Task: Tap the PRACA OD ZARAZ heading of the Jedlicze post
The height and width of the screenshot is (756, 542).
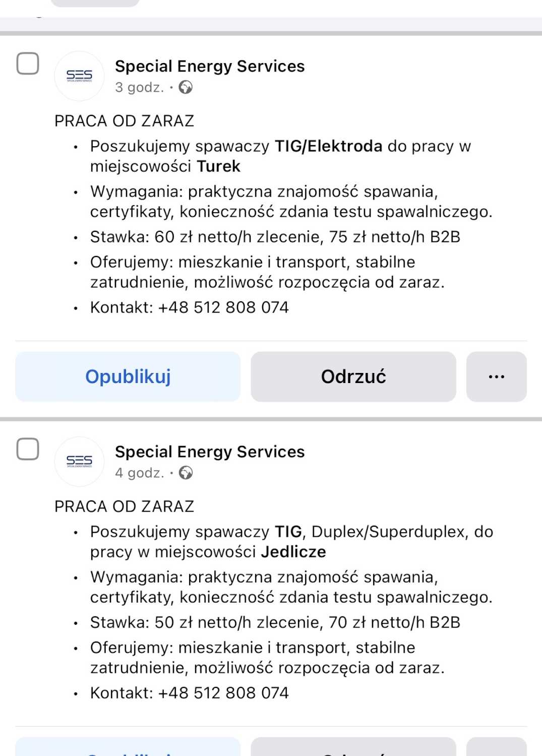Action: [124, 507]
